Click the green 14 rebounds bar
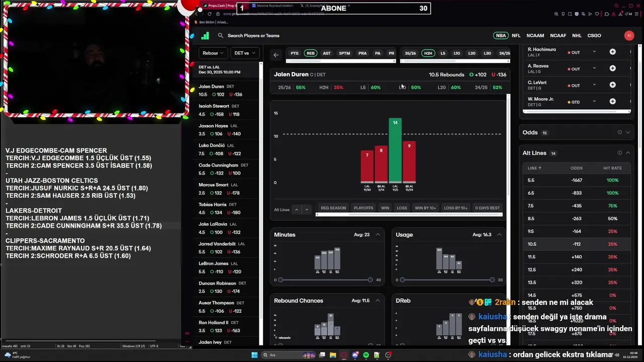Screen dimensions: 644x362 [395, 150]
